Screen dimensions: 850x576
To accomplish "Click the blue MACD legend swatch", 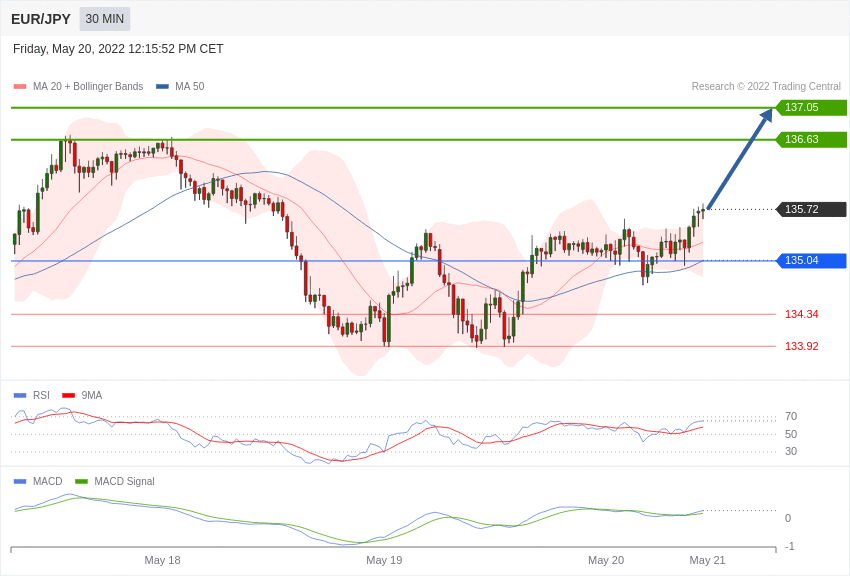I will [20, 482].
